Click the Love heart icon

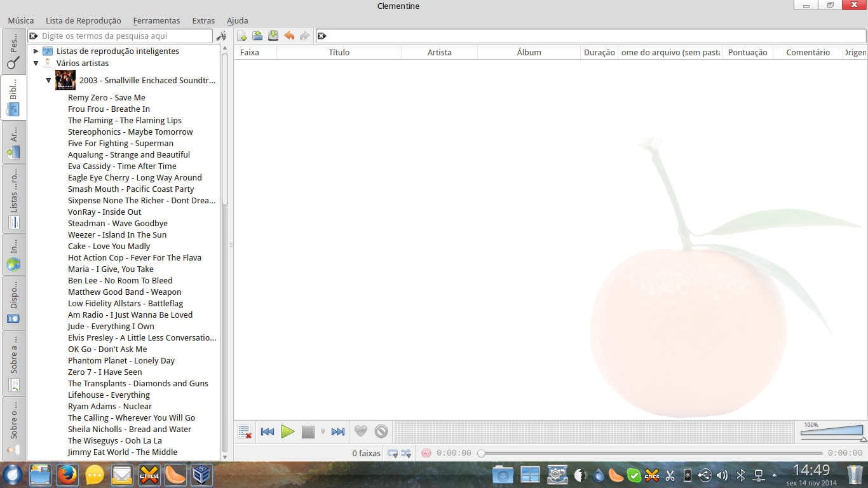tap(361, 431)
